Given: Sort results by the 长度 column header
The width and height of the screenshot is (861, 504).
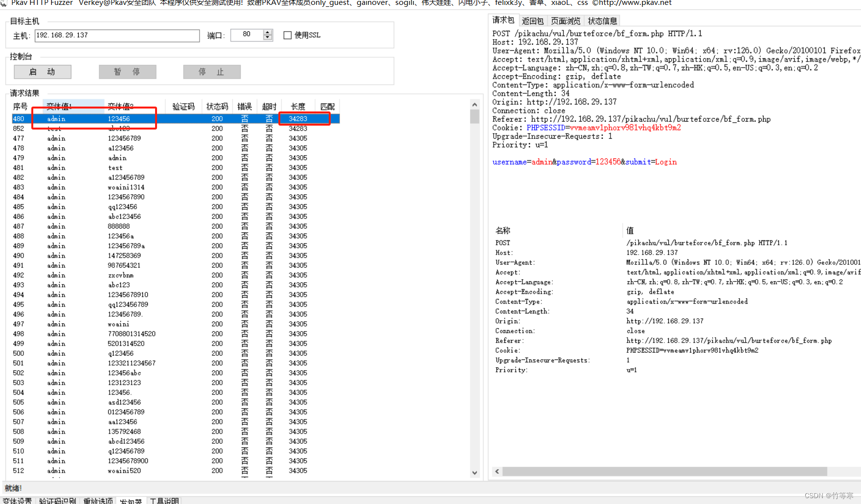Looking at the screenshot, I should point(298,107).
